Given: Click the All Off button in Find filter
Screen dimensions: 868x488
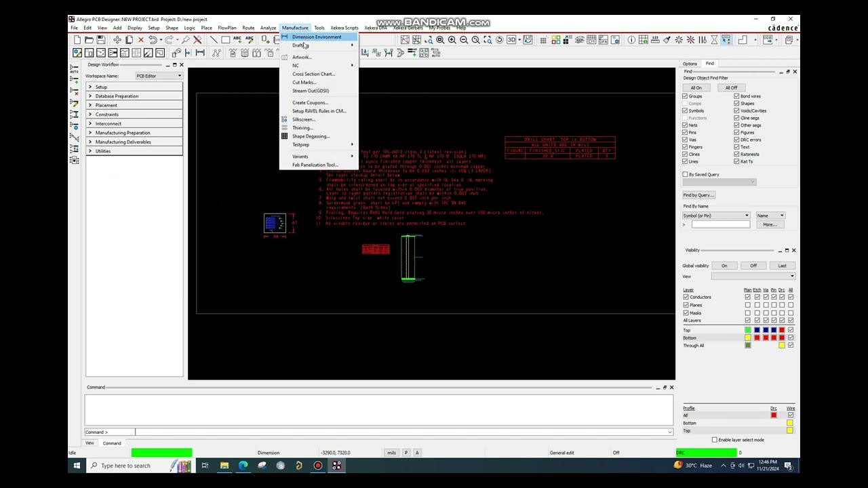Looking at the screenshot, I should [x=731, y=88].
